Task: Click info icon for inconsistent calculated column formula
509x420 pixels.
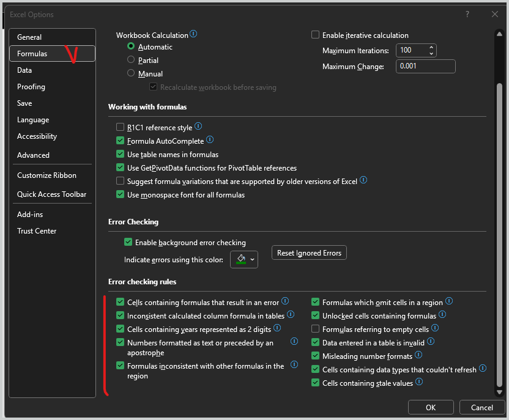Action: pos(291,315)
